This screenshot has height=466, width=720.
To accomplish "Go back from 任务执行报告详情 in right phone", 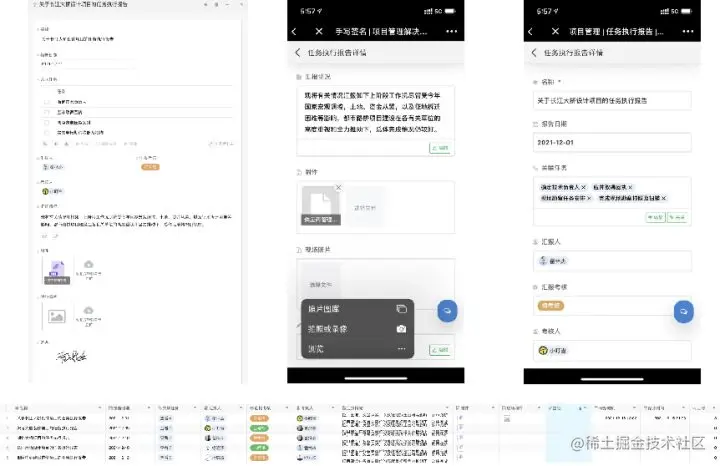I will [x=534, y=52].
